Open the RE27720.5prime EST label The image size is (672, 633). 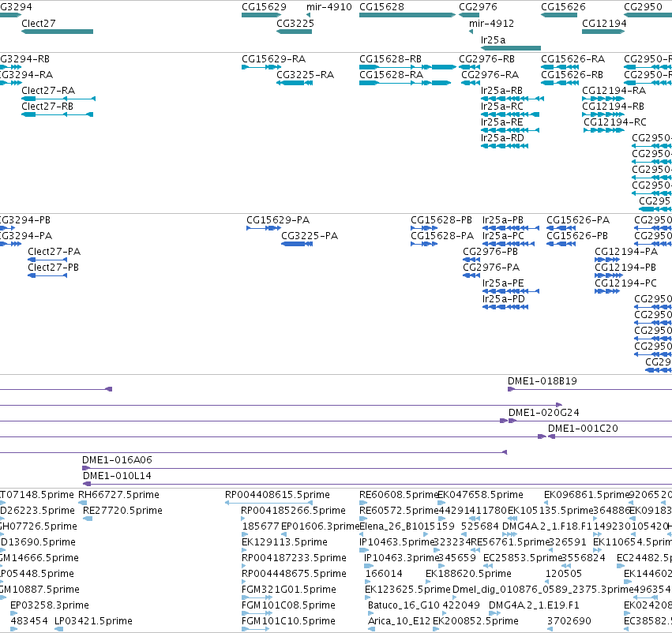[x=122, y=511]
